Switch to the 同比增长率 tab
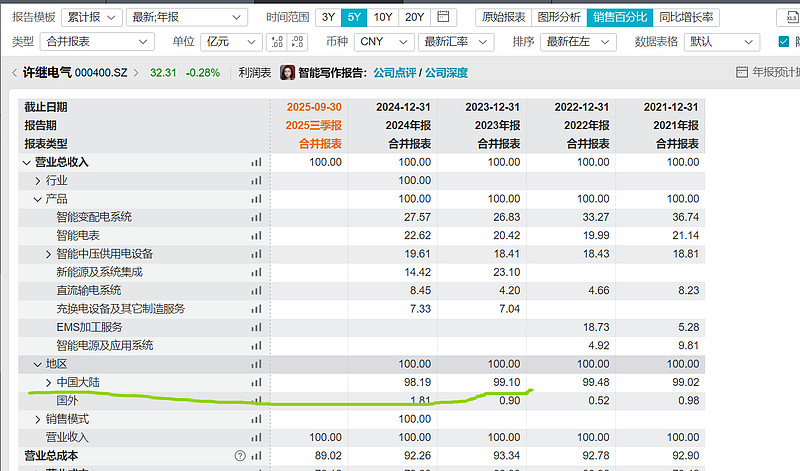Image resolution: width=800 pixels, height=471 pixels. click(687, 17)
